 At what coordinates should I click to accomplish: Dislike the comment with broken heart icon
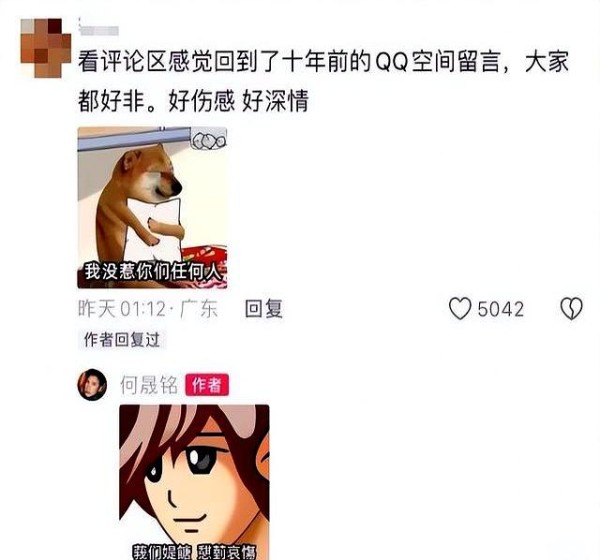tap(571, 309)
